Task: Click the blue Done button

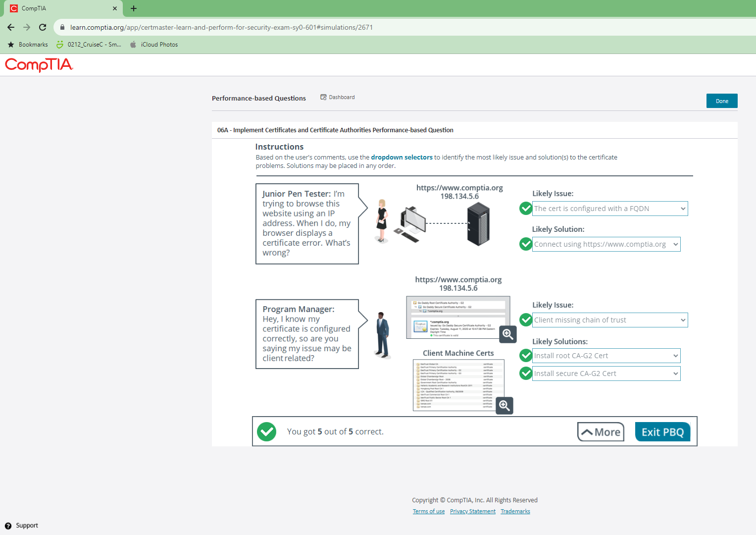Action: [721, 101]
